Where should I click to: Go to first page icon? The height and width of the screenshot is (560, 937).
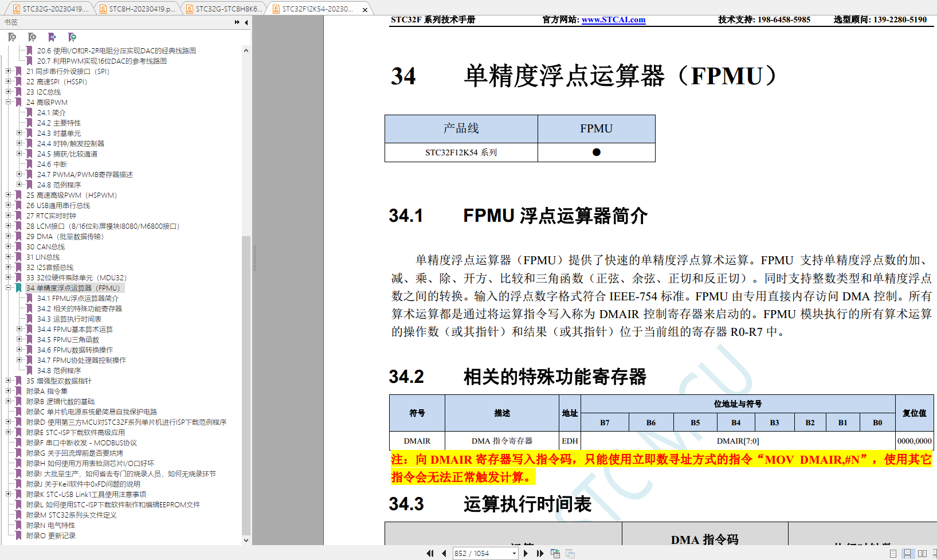click(x=430, y=553)
